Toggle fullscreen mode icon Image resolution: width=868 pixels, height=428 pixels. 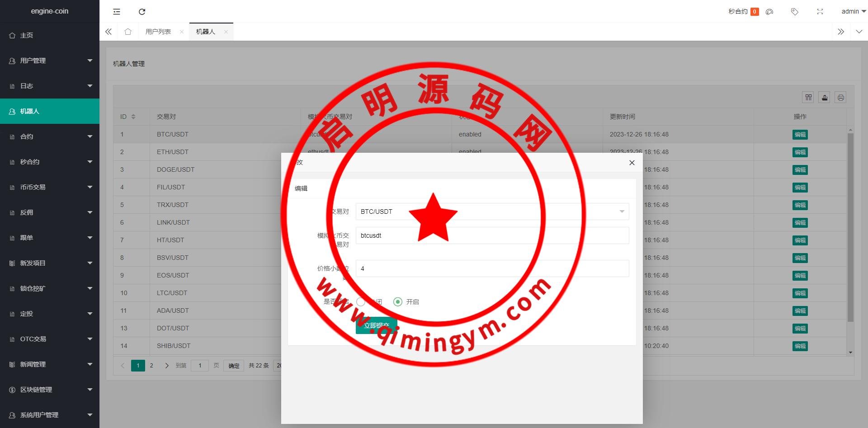[820, 12]
